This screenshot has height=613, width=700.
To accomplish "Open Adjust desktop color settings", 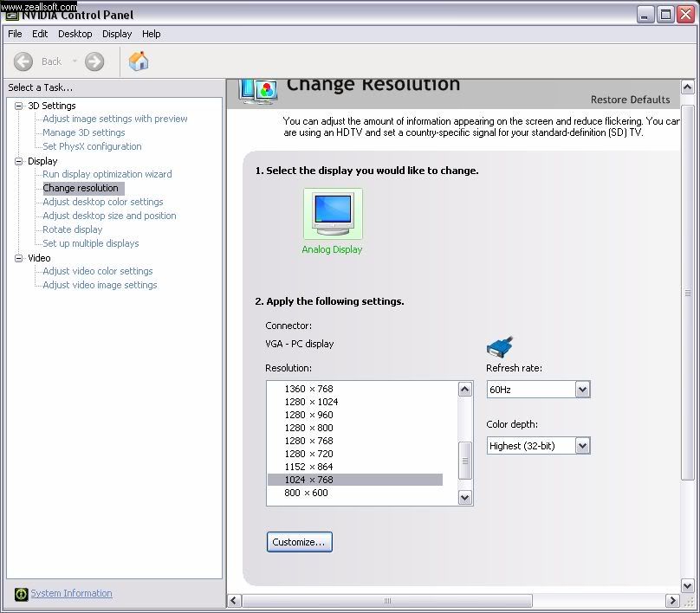I will (103, 202).
